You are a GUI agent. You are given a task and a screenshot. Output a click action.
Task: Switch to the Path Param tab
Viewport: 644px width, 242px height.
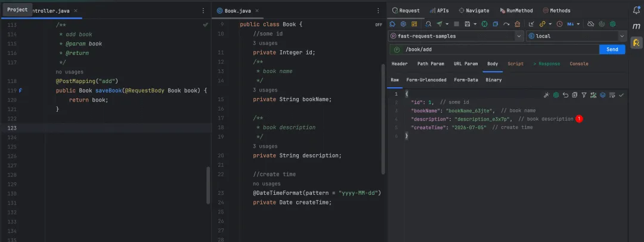(x=431, y=64)
